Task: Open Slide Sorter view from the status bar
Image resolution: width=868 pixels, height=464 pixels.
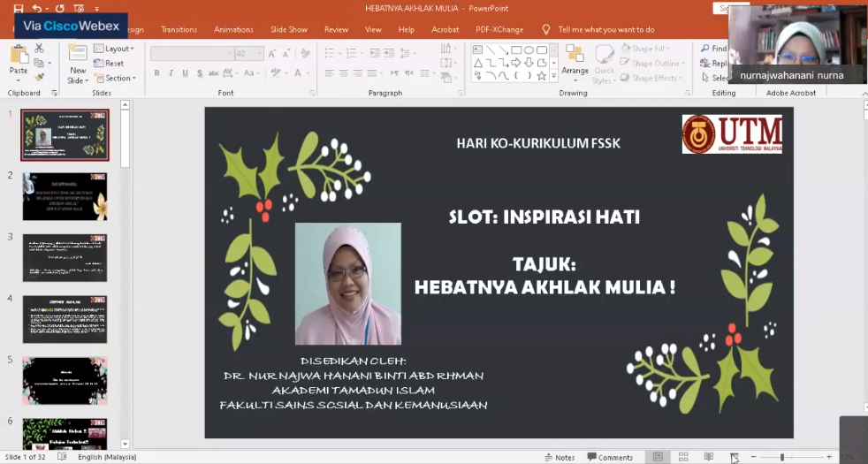Action: [683, 457]
